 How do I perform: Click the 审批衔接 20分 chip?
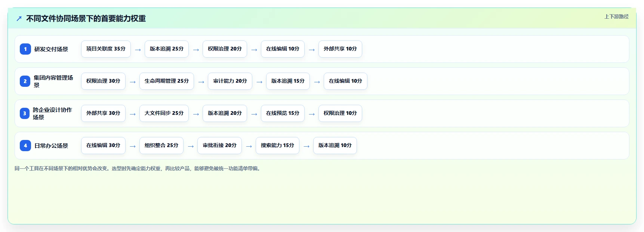click(x=219, y=146)
